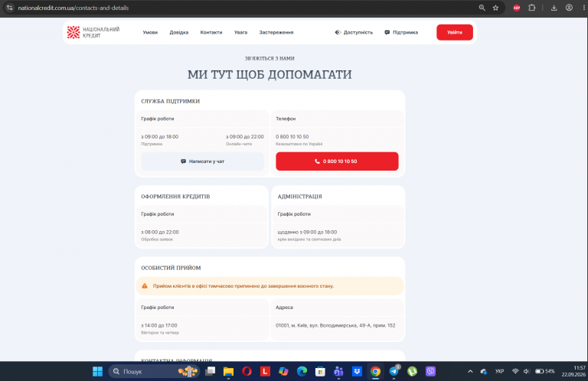Open the Застереження menu item

276,33
